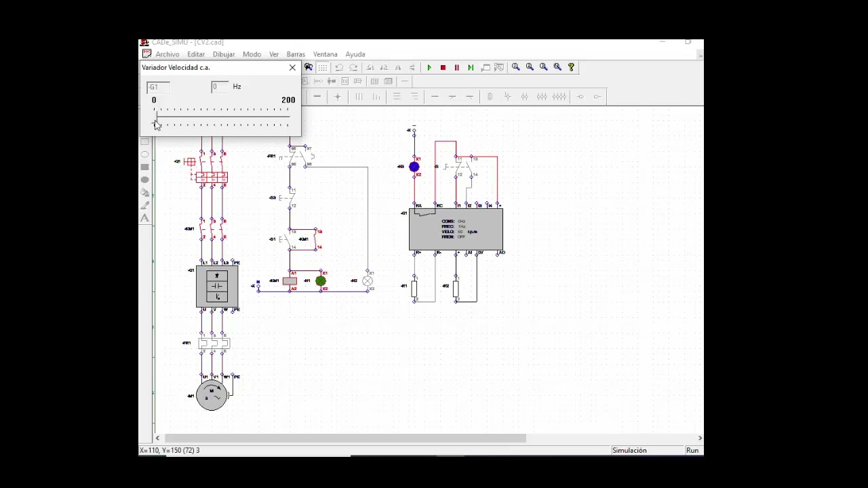Screen dimensions: 868x488
Task: Start the simulation with green play button
Action: coord(429,67)
